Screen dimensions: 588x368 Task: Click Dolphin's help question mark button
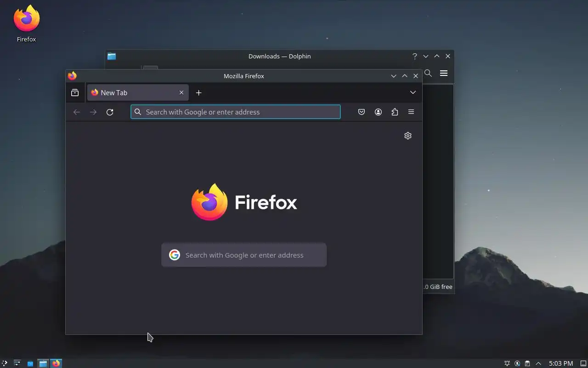pyautogui.click(x=415, y=56)
